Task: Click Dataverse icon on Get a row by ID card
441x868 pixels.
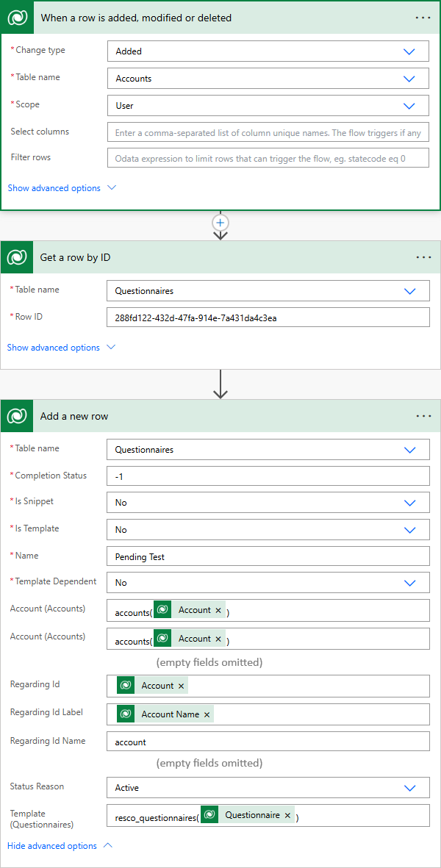Action: (x=17, y=257)
